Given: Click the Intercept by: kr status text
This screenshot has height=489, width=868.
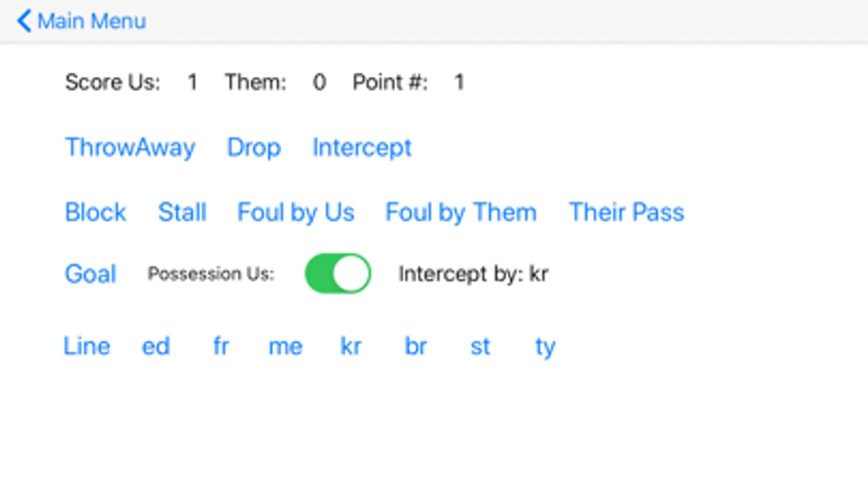Looking at the screenshot, I should pyautogui.click(x=473, y=273).
